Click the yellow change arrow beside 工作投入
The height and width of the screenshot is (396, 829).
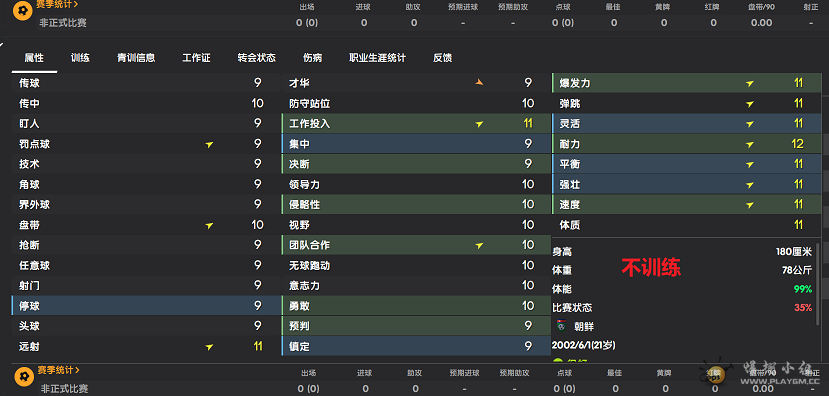[x=479, y=124]
